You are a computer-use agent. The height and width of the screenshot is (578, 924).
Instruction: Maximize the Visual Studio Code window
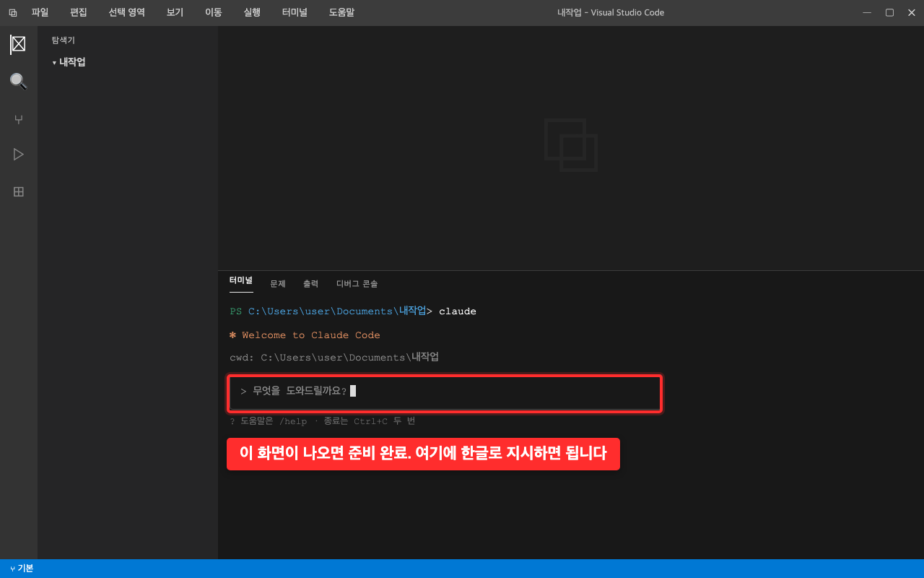point(889,12)
